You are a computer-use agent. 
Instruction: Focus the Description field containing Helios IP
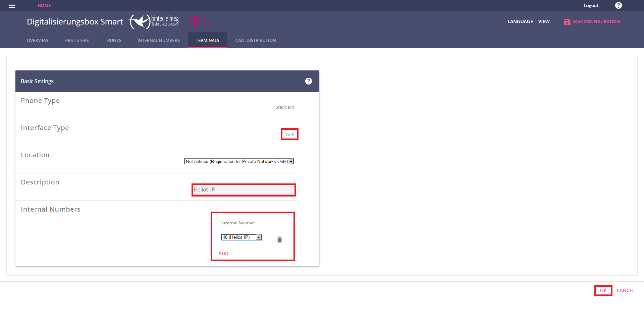(244, 190)
